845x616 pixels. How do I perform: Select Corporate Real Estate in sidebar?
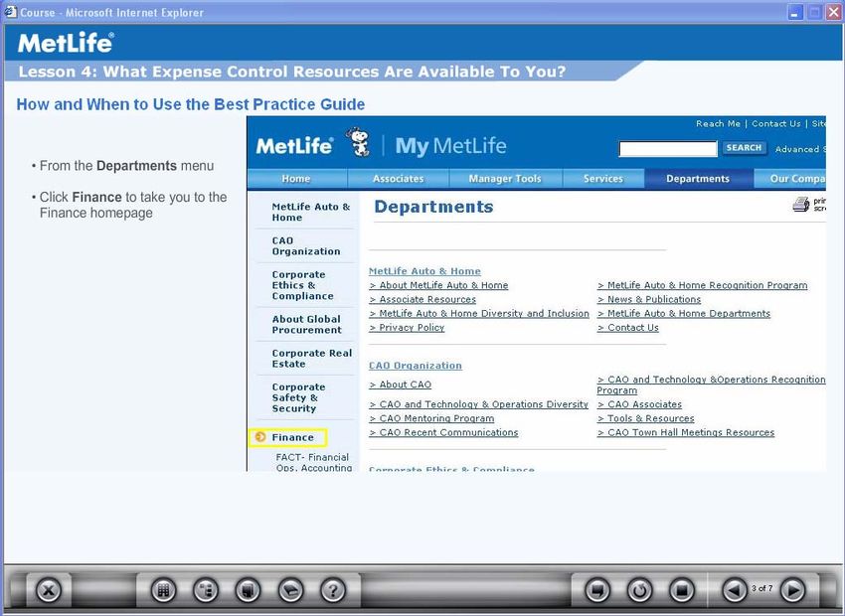click(312, 359)
